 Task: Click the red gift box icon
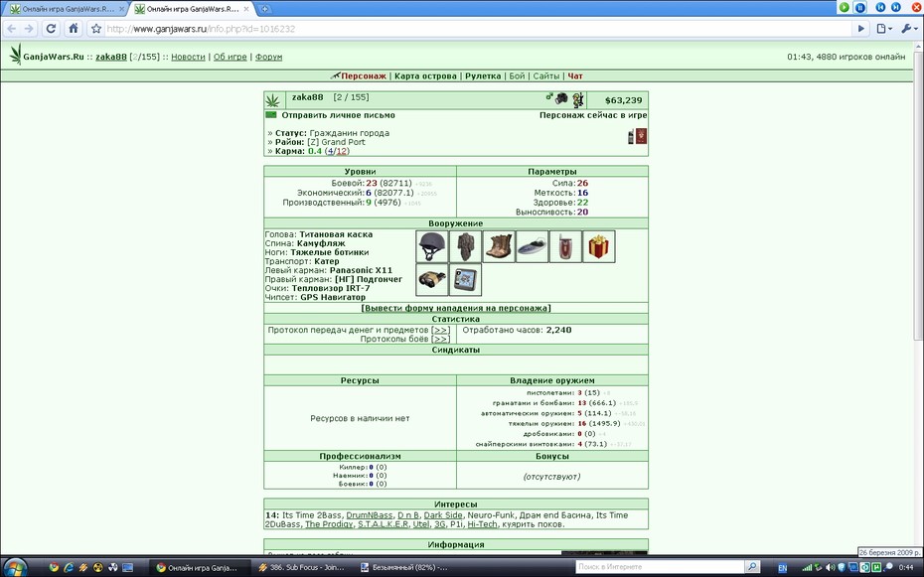[599, 246]
